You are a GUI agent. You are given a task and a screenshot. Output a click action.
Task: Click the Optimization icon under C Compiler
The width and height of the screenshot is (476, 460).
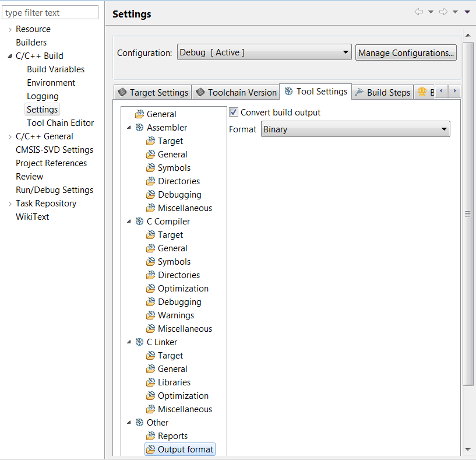point(150,289)
